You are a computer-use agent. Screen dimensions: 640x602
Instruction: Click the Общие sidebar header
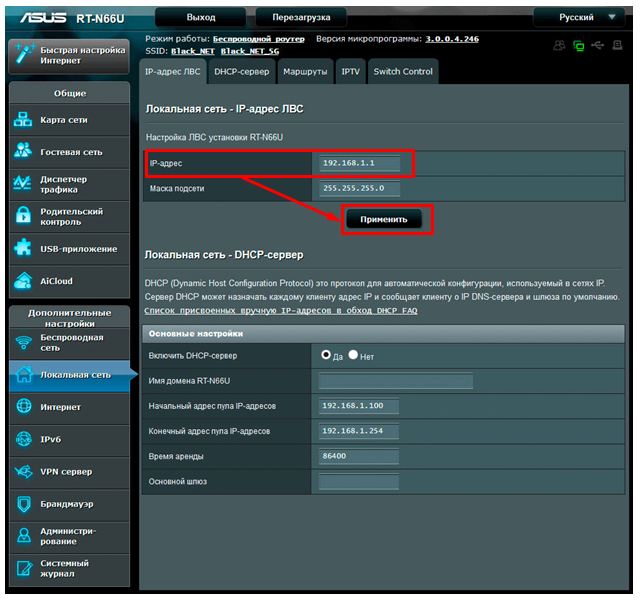pos(70,93)
